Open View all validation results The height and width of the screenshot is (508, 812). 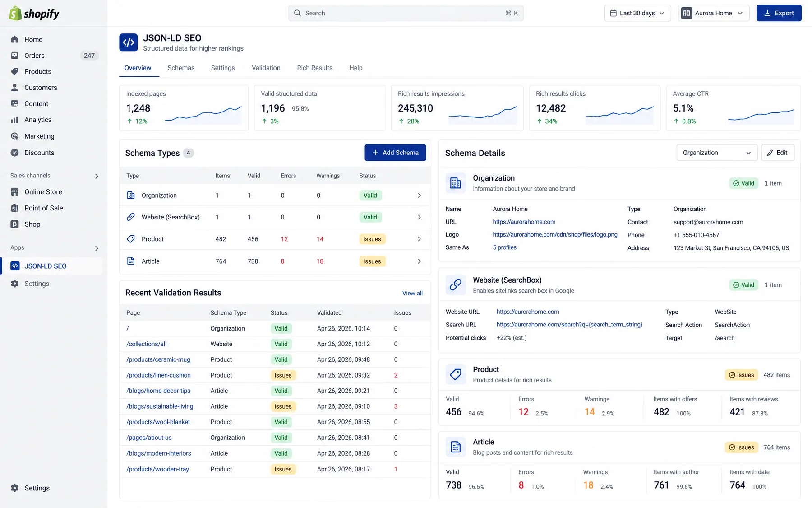pyautogui.click(x=412, y=293)
